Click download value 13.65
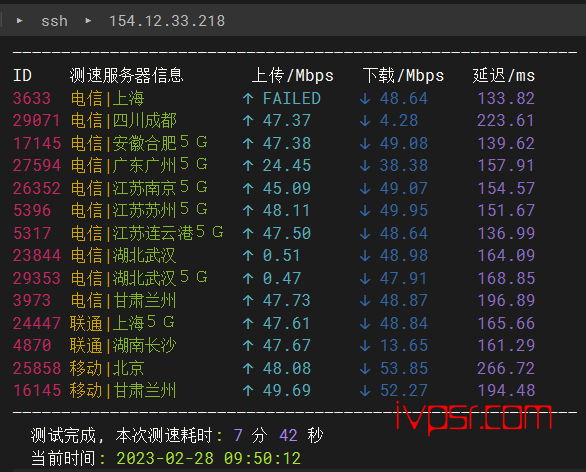The image size is (586, 472). (404, 346)
